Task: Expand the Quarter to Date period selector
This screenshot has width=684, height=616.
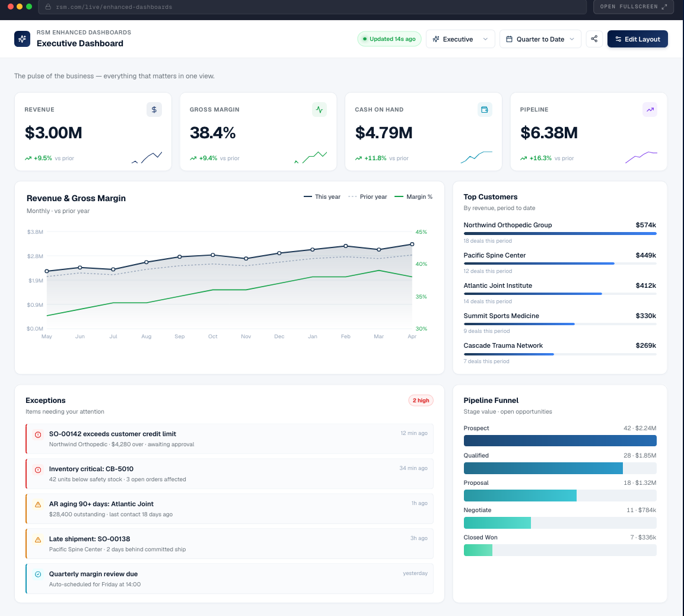Action: [540, 39]
